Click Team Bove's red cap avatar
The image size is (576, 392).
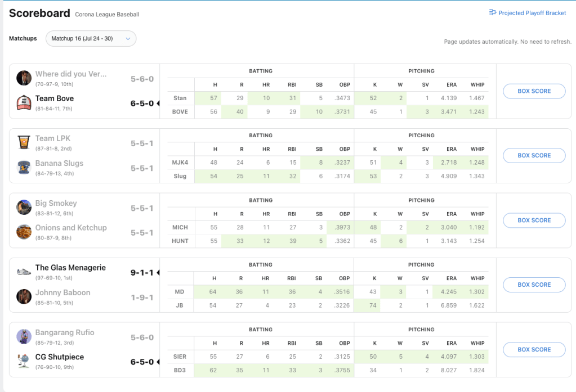tap(24, 102)
